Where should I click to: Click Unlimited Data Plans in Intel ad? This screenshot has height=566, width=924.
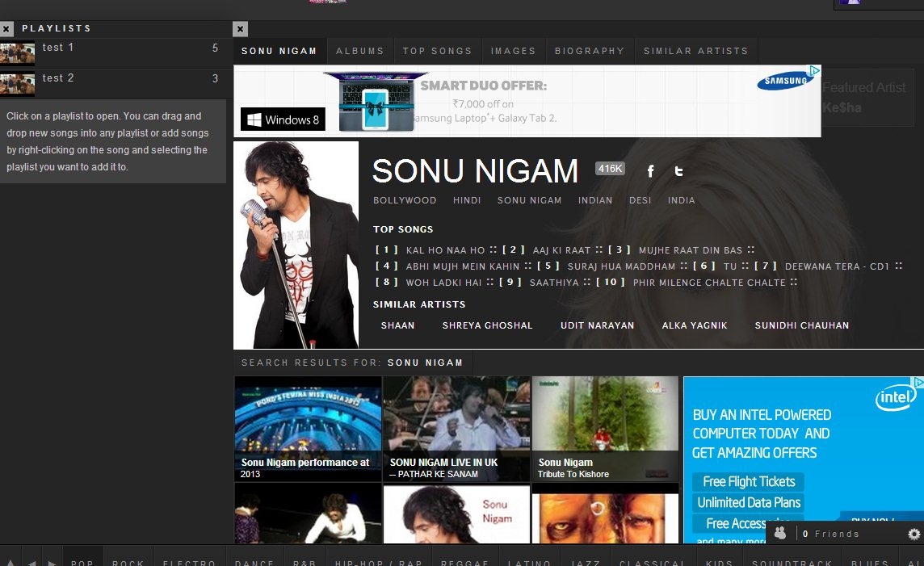749,502
